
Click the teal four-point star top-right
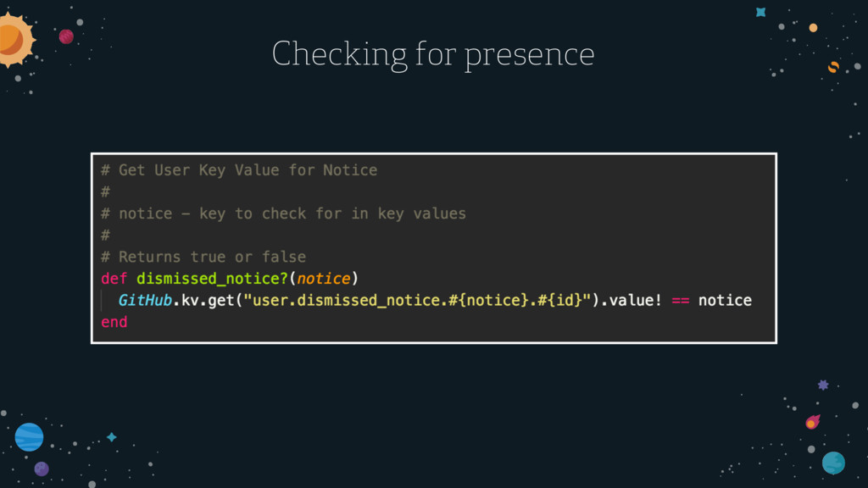(x=761, y=12)
